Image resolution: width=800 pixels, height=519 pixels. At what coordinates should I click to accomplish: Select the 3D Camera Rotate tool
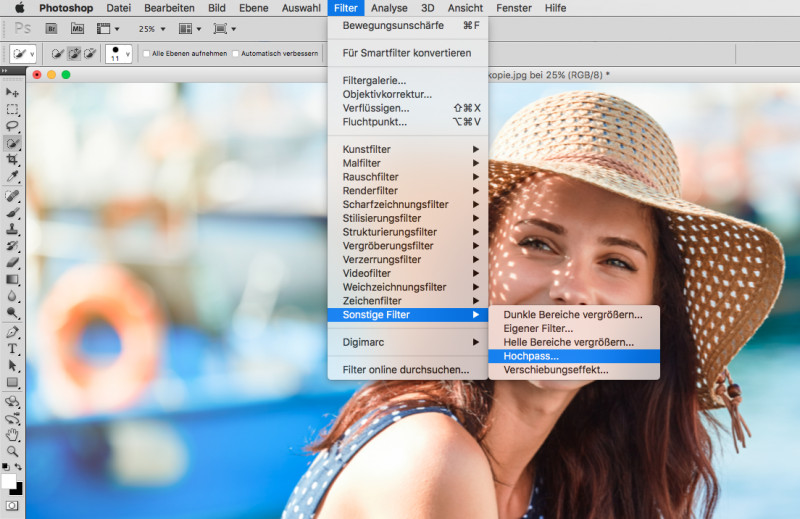(12, 418)
